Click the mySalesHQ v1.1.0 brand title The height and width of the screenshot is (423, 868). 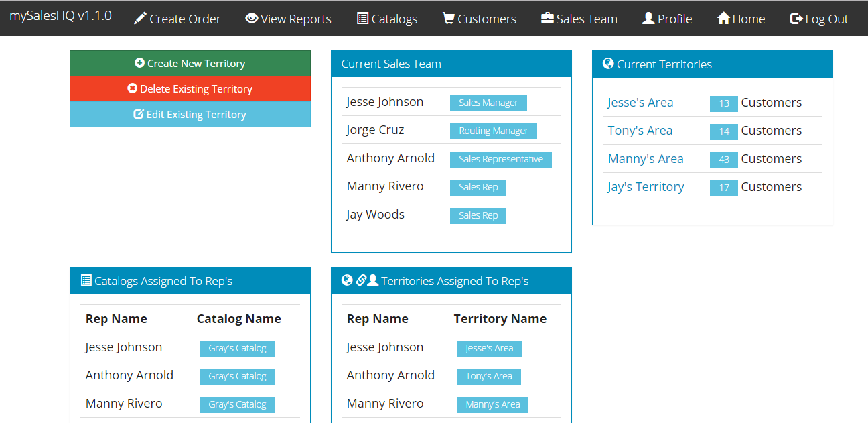coord(60,16)
